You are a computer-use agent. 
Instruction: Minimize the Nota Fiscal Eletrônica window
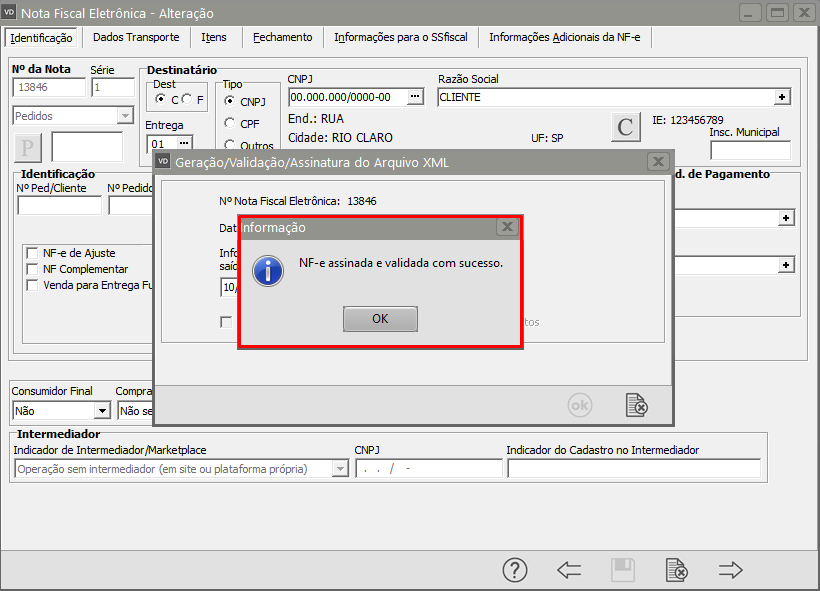tap(749, 13)
